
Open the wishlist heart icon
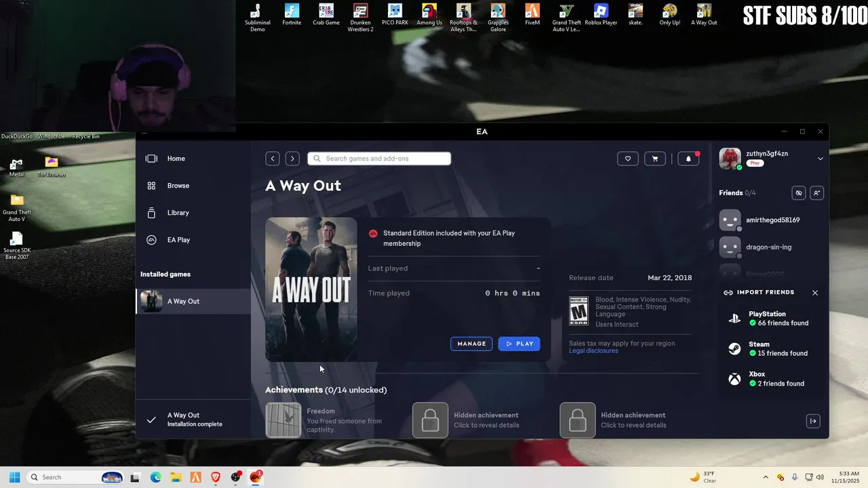628,159
